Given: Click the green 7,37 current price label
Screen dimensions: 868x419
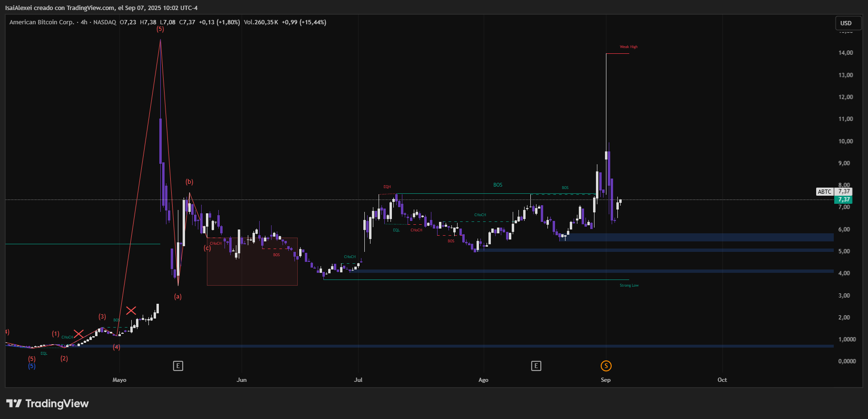Looking at the screenshot, I should [844, 200].
